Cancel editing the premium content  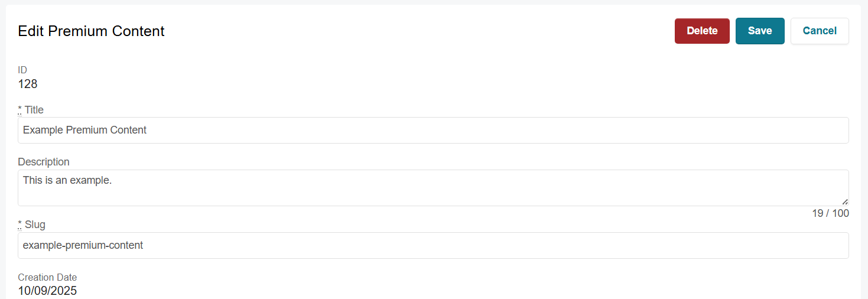(819, 31)
